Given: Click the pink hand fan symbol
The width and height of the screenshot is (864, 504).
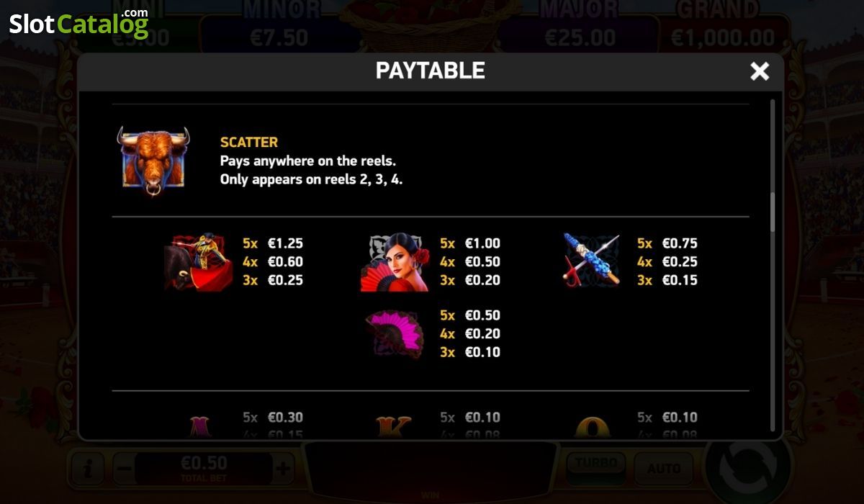Looking at the screenshot, I should pos(395,333).
